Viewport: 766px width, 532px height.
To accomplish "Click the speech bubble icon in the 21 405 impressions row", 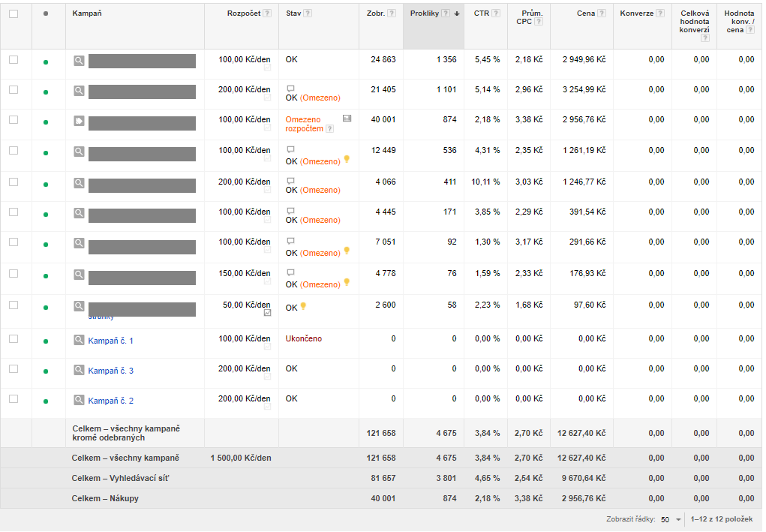I will pos(290,88).
